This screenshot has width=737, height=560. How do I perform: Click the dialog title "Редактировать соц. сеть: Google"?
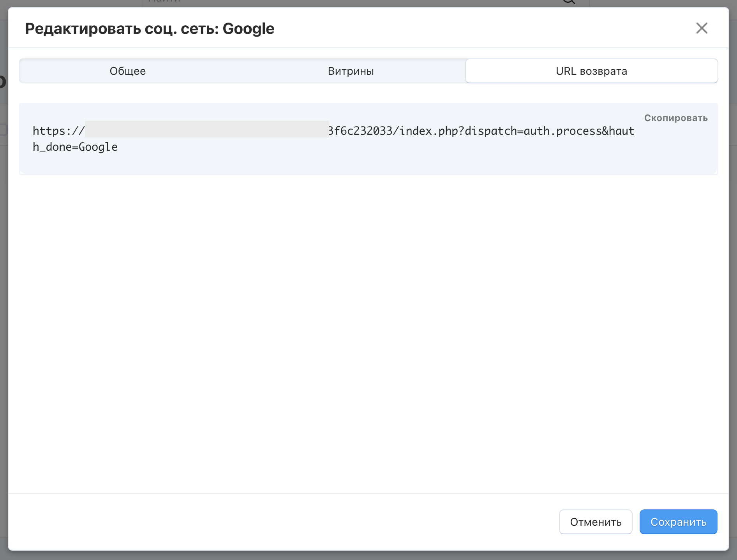(150, 28)
